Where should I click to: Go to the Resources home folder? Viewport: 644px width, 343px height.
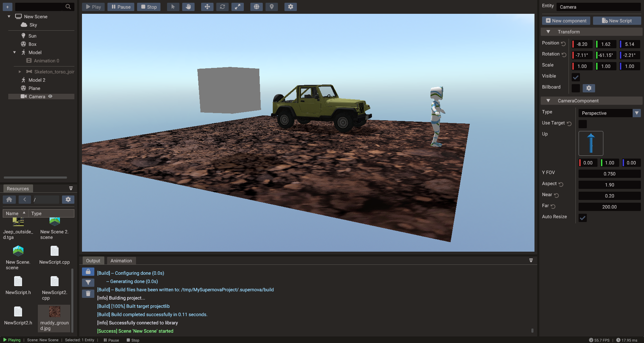pos(9,200)
